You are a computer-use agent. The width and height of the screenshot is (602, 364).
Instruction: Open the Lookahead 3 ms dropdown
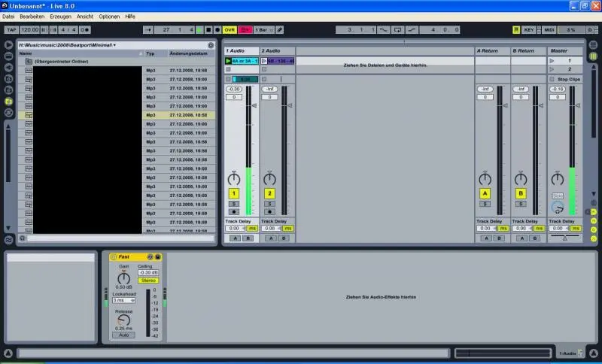(x=123, y=300)
